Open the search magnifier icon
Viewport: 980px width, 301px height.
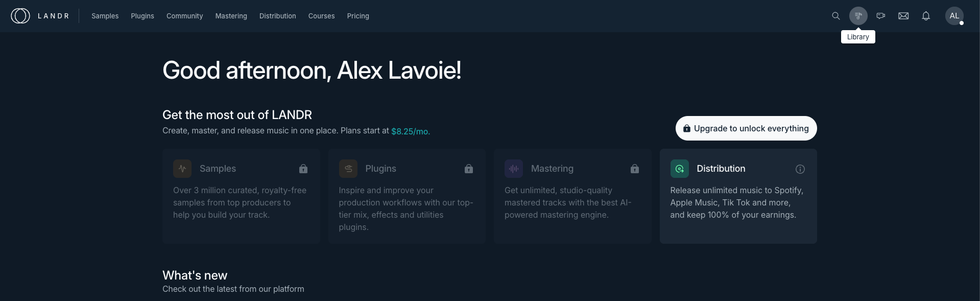click(x=835, y=16)
